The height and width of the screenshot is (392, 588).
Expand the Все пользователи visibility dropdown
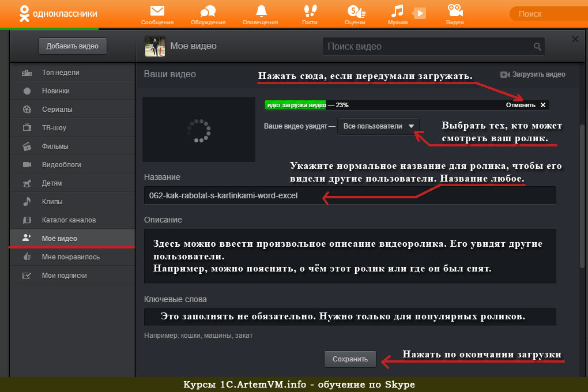[x=379, y=126]
